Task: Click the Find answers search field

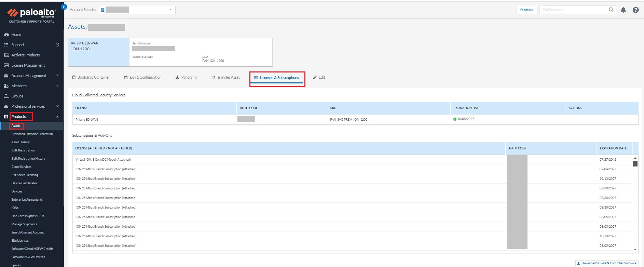Action: 572,10
